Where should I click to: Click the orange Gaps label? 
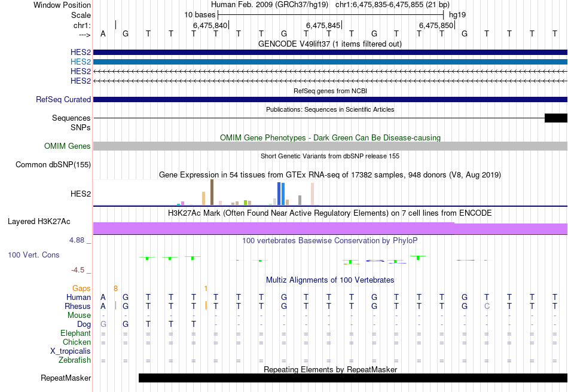[x=81, y=288]
